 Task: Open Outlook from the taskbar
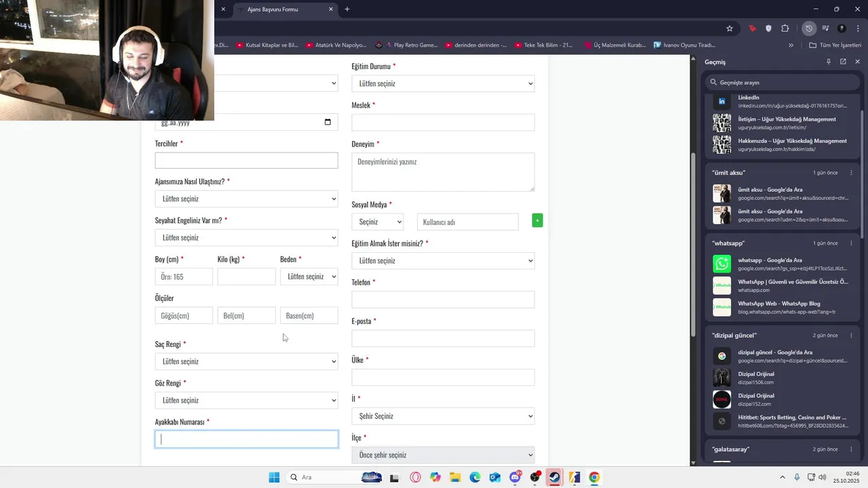(495, 477)
